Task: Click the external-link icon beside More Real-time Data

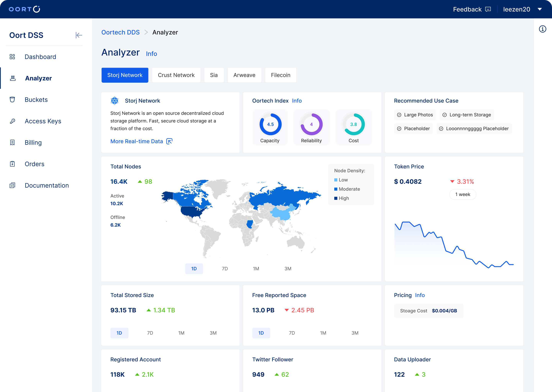Action: (x=169, y=141)
